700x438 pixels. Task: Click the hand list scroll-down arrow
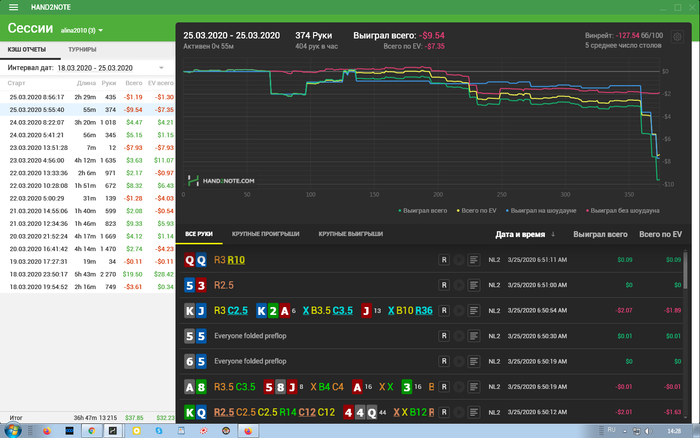pyautogui.click(x=686, y=418)
